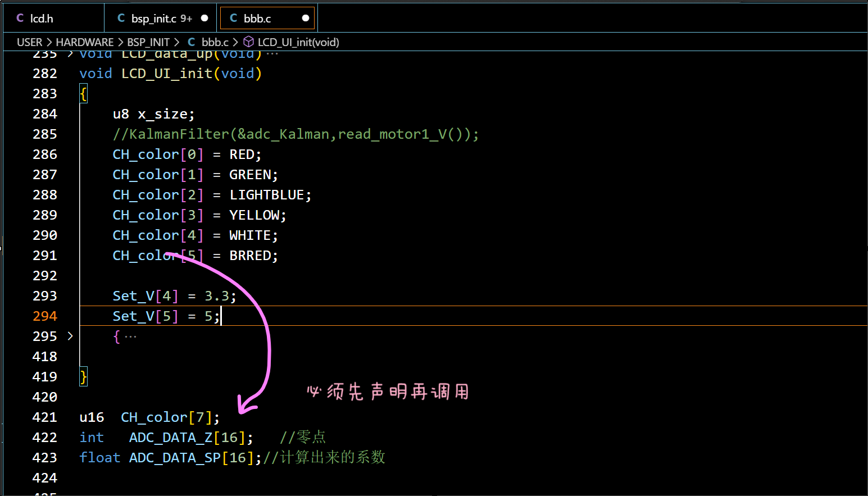Click the BRRED color constant
This screenshot has width=868, height=496.
click(250, 256)
